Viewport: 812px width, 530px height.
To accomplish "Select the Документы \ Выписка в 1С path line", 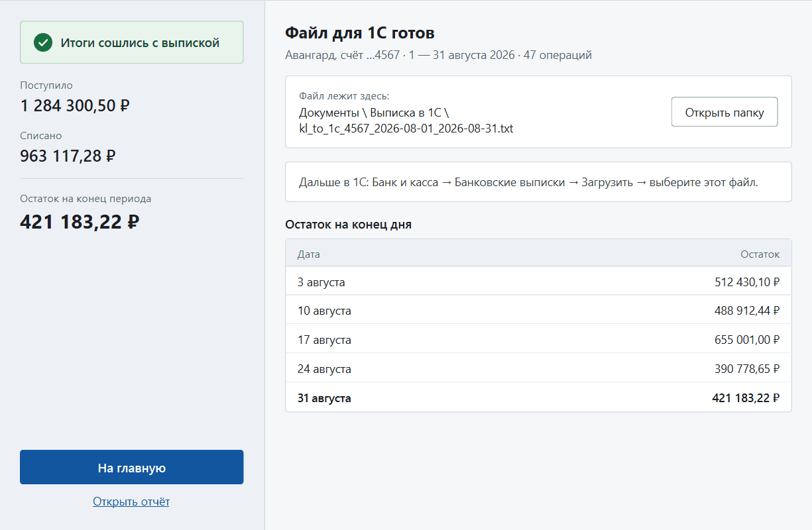I will click(x=375, y=113).
